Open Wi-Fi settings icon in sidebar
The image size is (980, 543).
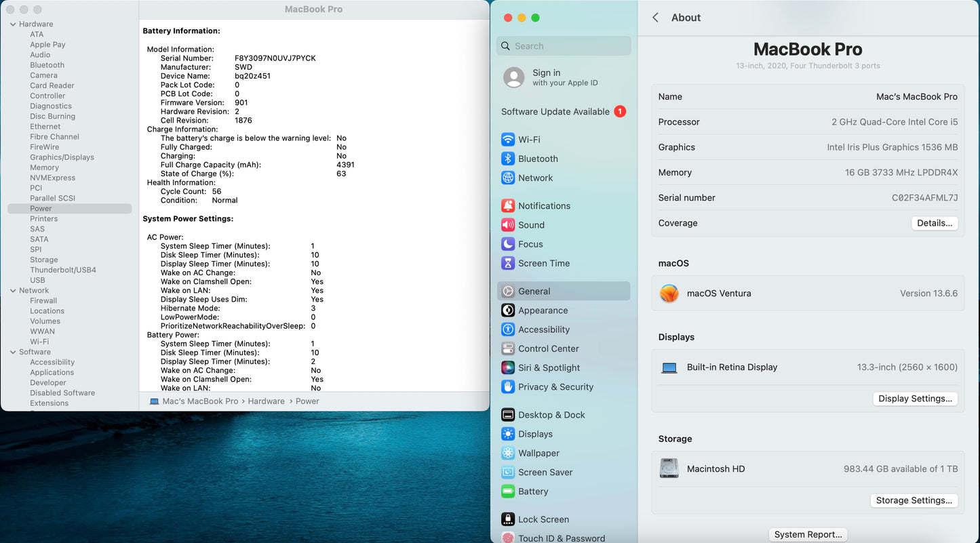pyautogui.click(x=508, y=140)
